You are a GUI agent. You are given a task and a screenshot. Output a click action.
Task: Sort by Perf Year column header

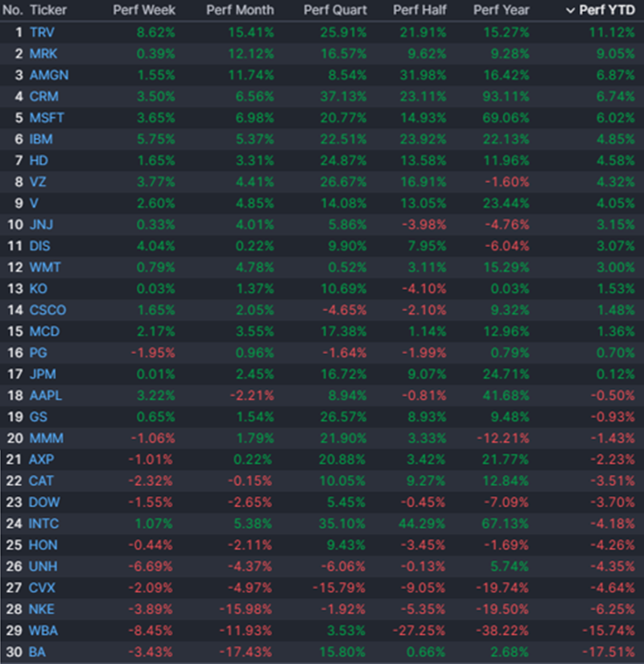coord(502,10)
